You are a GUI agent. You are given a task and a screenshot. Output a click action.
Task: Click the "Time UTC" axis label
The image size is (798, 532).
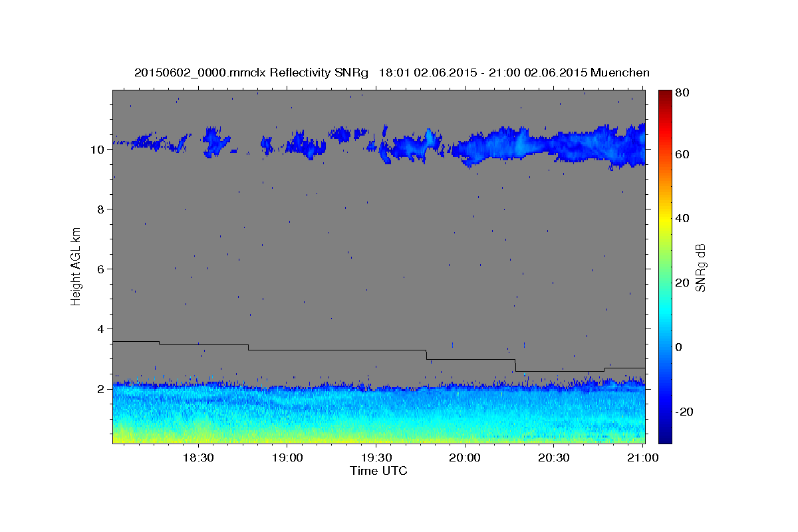[378, 471]
